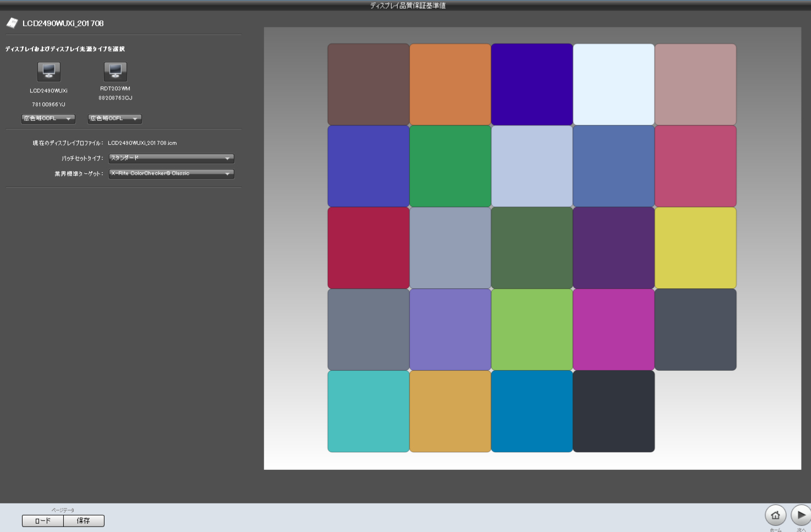Choose the yellow color patch

click(695, 248)
